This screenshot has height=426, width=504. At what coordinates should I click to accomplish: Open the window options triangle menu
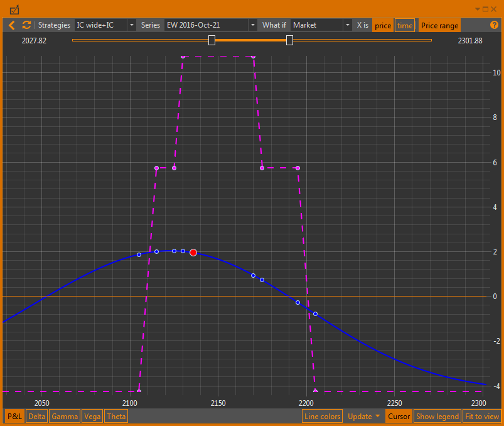click(x=478, y=9)
